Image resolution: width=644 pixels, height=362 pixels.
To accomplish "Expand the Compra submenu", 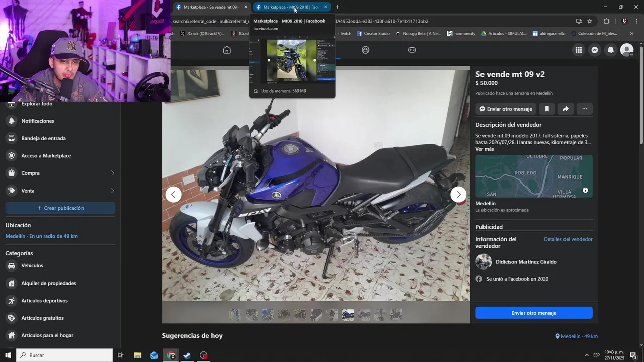I will [x=112, y=173].
